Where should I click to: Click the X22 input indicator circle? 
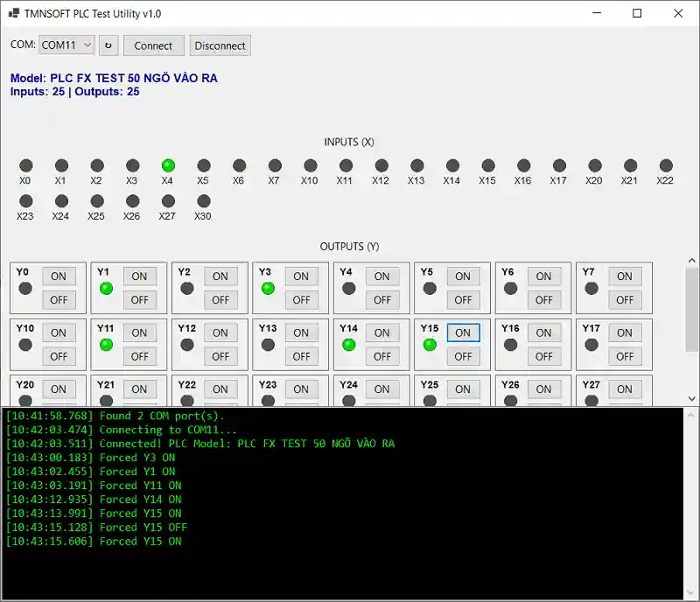666,165
